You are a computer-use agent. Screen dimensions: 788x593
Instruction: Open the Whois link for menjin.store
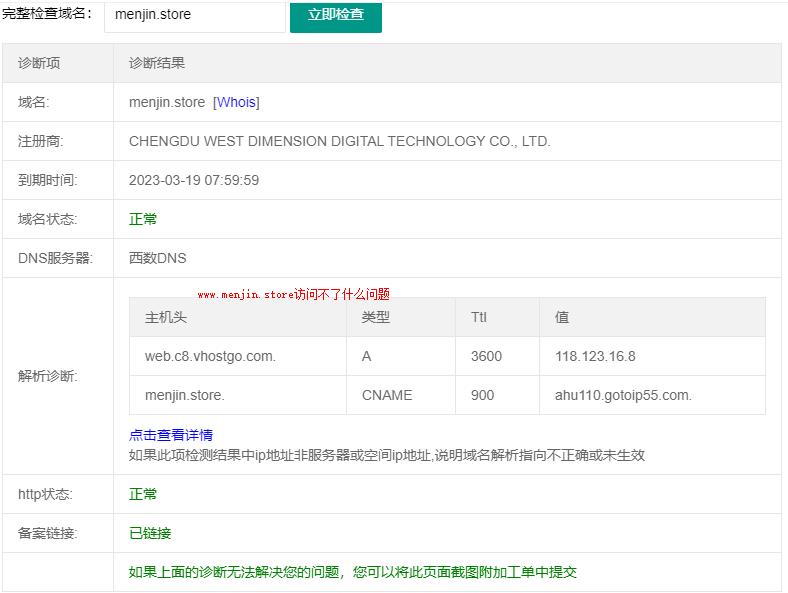click(x=236, y=102)
